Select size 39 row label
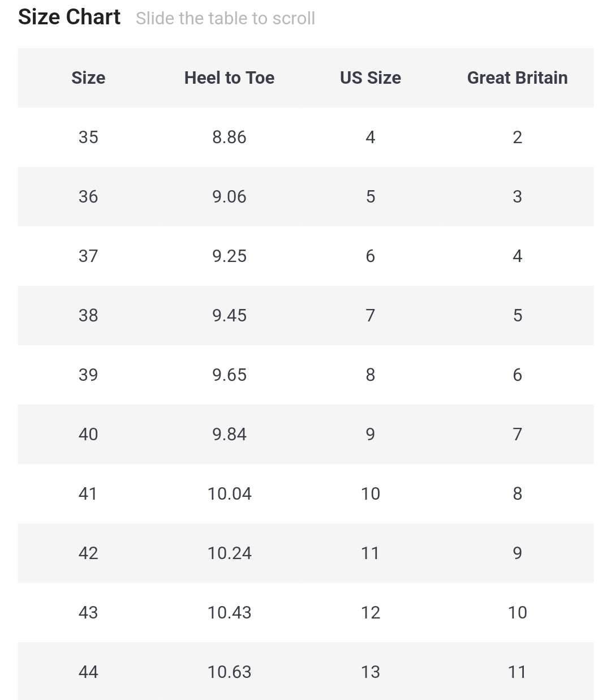Viewport: 611px width, 700px height. [88, 375]
